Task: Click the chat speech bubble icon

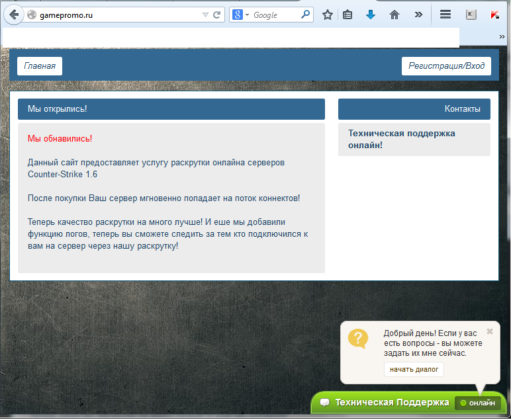Action: point(324,403)
